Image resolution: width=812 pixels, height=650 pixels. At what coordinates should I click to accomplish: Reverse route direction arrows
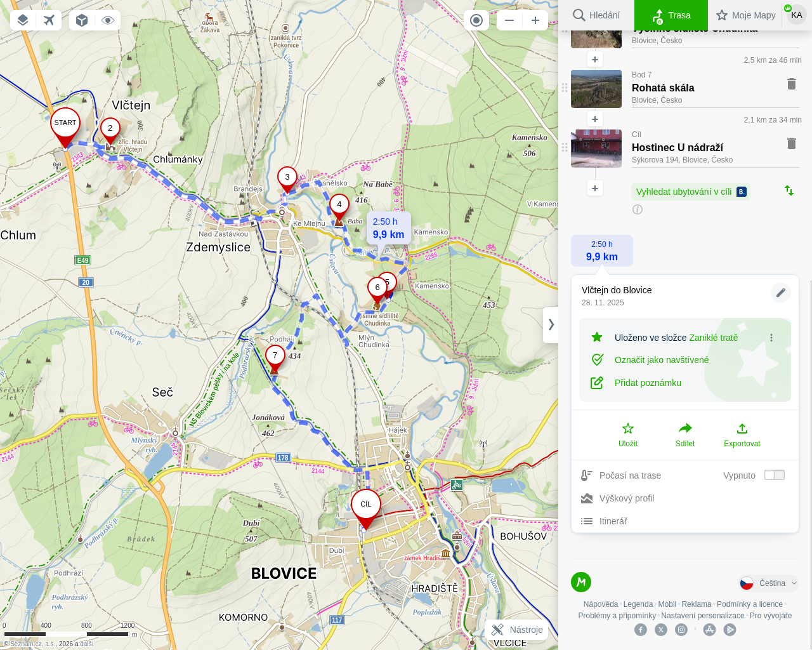point(789,190)
